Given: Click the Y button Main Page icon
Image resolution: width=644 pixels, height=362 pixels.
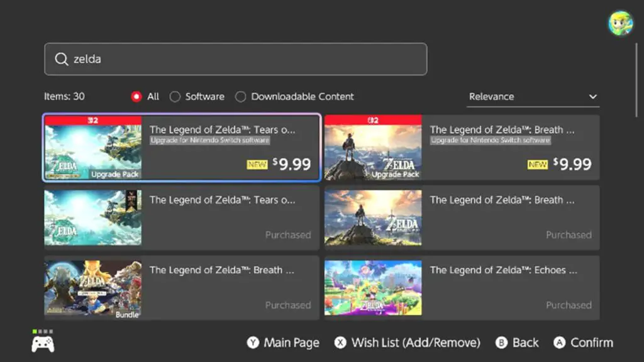Looking at the screenshot, I should (253, 343).
